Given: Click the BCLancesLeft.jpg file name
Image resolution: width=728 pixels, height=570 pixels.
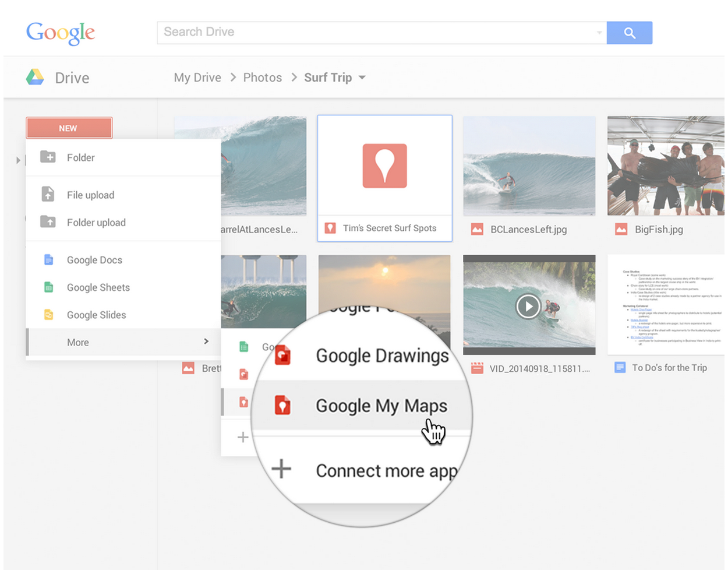Looking at the screenshot, I should tap(528, 229).
